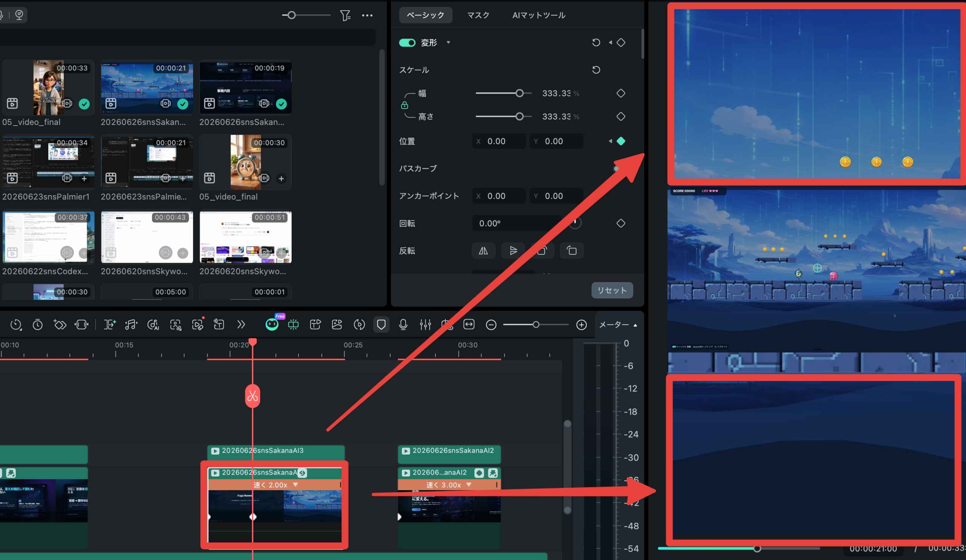
Task: Click the keyframe badge on 202606...anaAI2 clip
Action: (x=479, y=473)
